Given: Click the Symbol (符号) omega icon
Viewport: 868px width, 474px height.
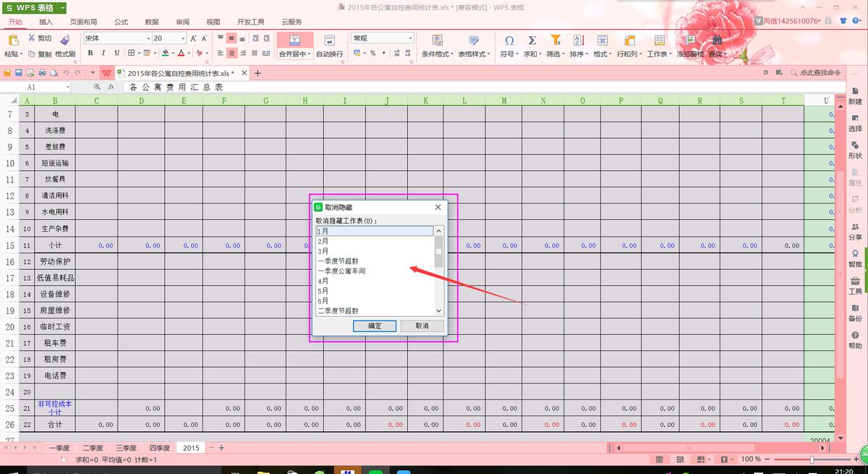Looking at the screenshot, I should (x=509, y=41).
